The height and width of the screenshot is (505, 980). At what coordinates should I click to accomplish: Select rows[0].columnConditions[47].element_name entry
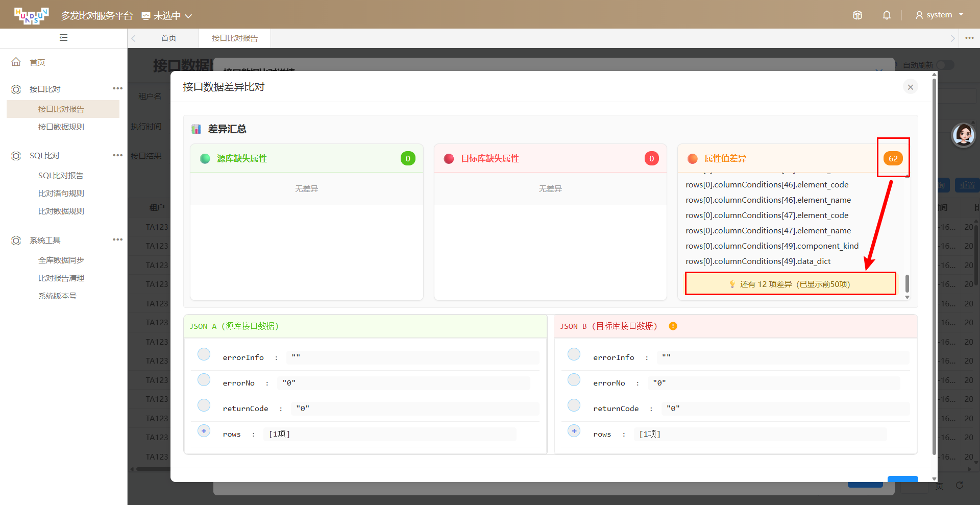(x=768, y=231)
